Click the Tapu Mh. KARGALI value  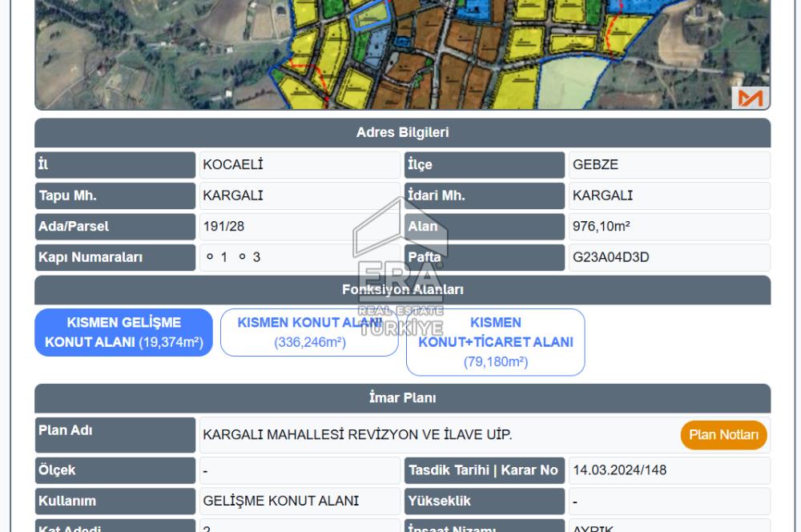300,195
